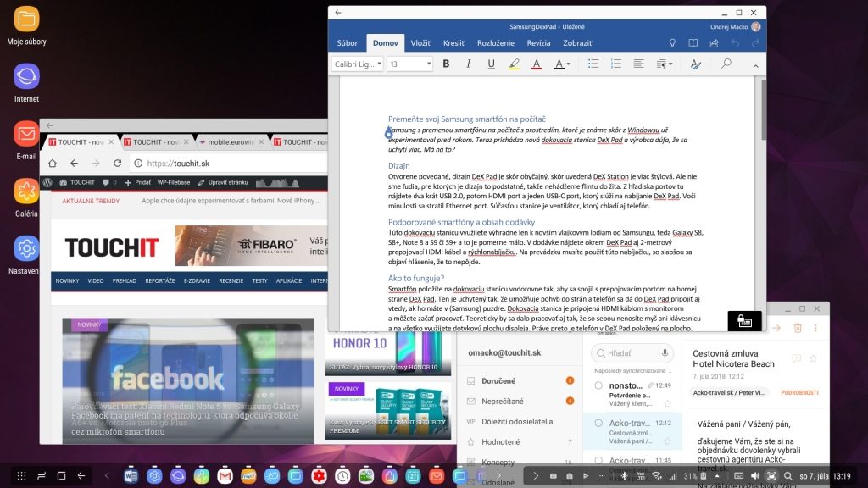This screenshot has height=488, width=868.
Task: Toggle bold formatting in Word ribbon
Action: [x=446, y=64]
